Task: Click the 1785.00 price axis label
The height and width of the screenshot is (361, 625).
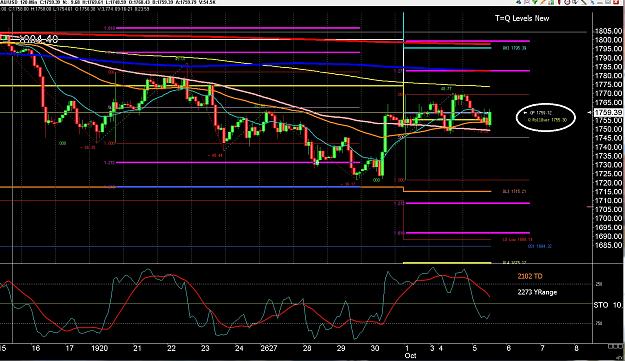Action: click(608, 67)
